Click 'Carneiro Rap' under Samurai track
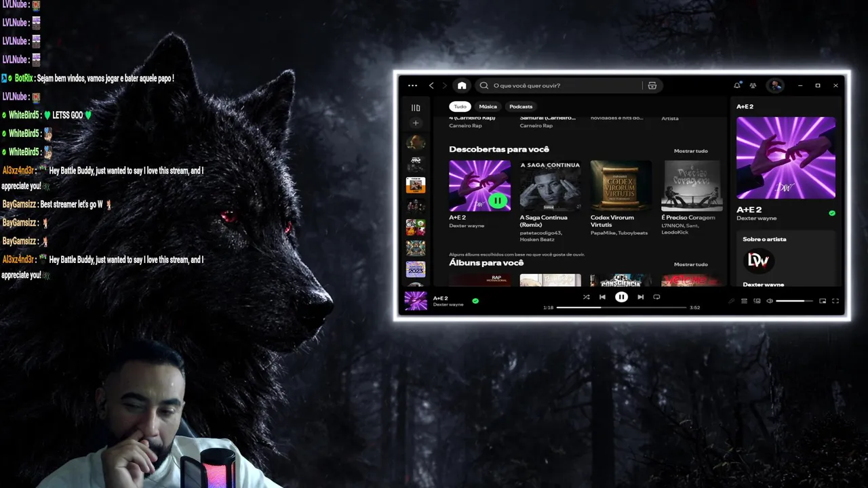The width and height of the screenshot is (868, 488). tap(536, 125)
